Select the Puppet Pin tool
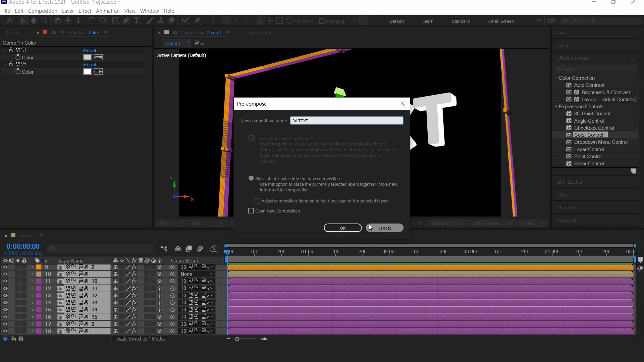 pos(197,21)
